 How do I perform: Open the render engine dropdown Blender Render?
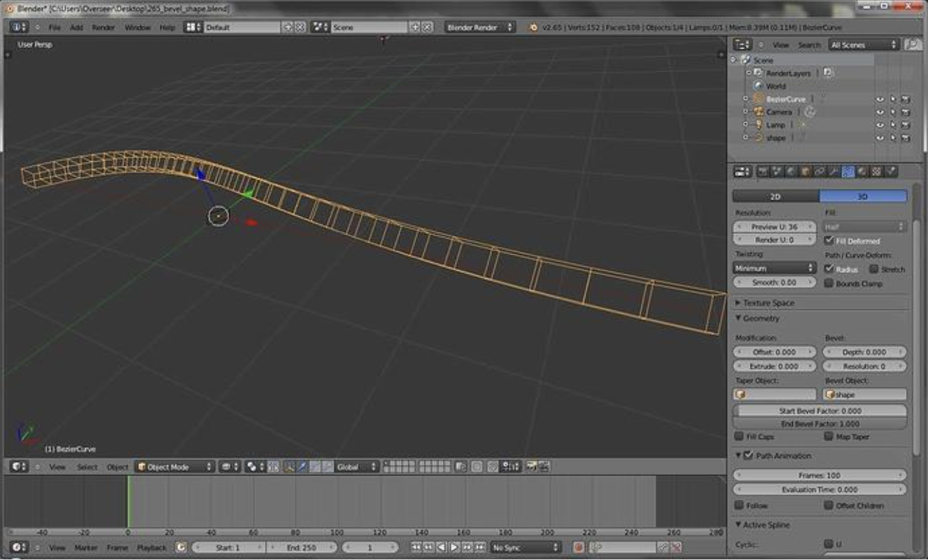point(480,27)
